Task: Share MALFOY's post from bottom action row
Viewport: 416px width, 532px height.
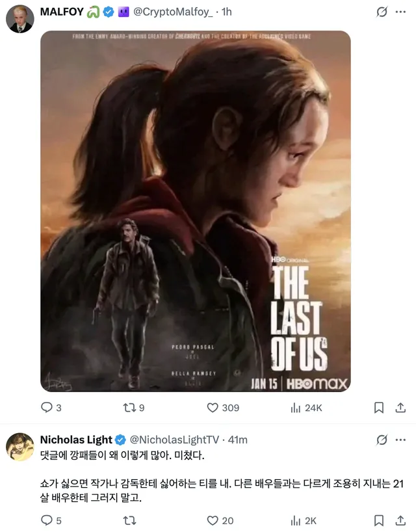Action: point(400,408)
